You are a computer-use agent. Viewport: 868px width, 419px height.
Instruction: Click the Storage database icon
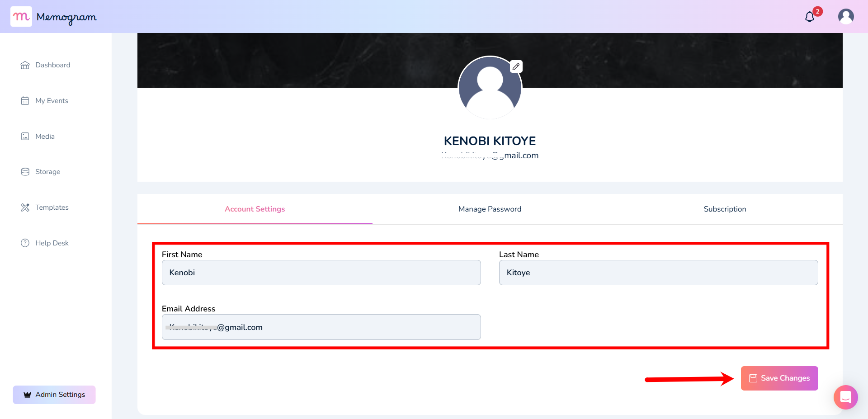tap(25, 172)
